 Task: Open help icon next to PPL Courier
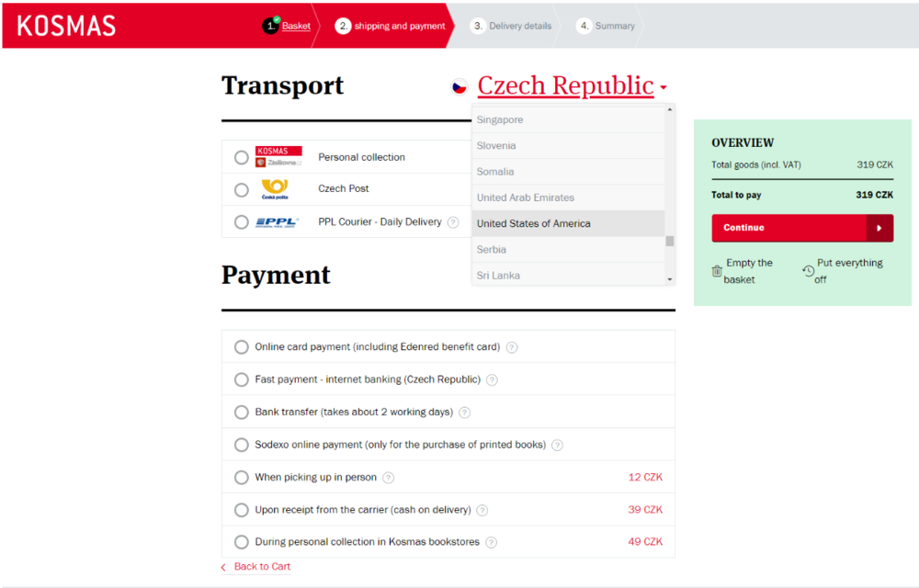pos(453,222)
